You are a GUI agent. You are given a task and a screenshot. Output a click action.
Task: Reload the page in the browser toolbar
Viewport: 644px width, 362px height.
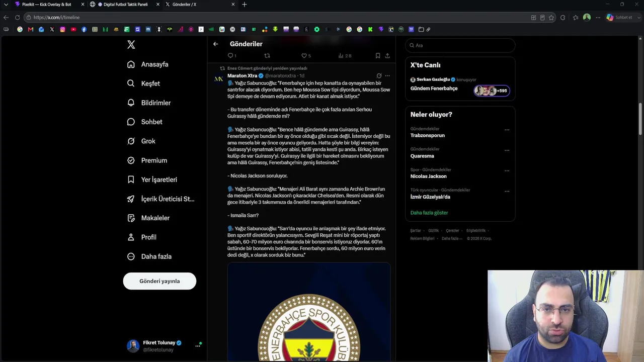[17, 17]
